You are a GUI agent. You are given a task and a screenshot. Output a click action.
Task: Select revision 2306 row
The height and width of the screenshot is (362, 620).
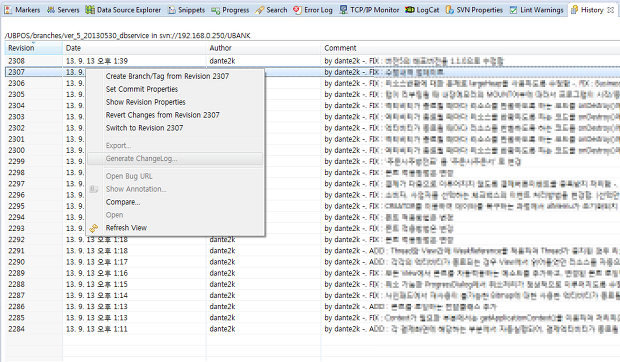(312, 83)
